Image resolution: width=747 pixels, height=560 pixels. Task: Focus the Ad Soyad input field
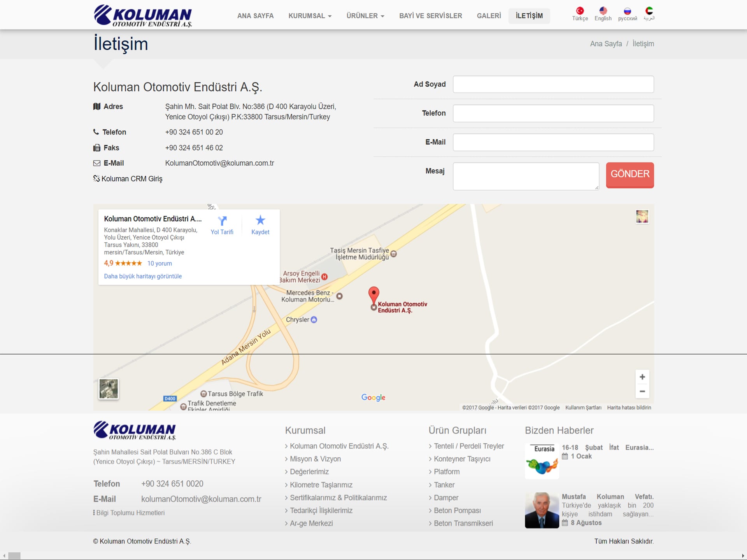coord(553,84)
